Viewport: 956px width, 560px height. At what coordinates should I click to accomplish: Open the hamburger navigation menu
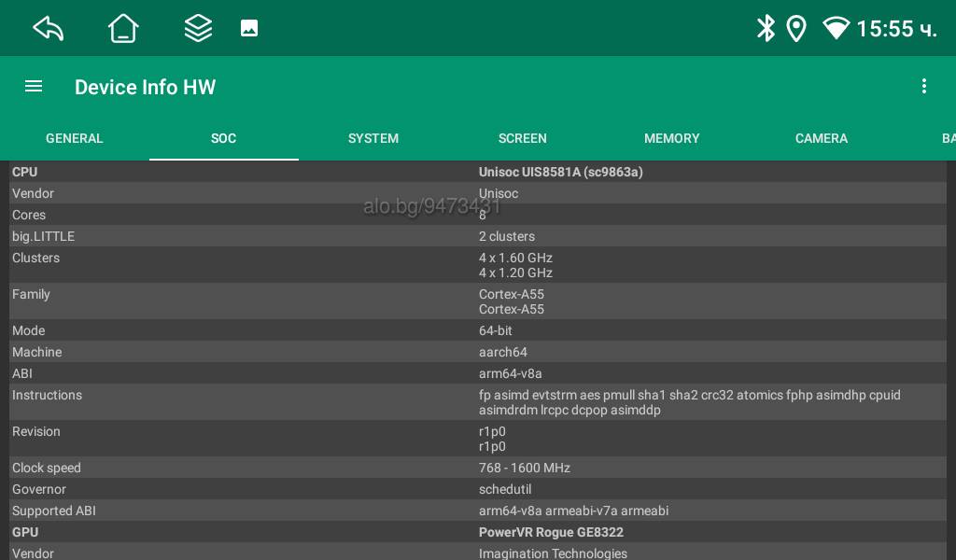tap(34, 87)
